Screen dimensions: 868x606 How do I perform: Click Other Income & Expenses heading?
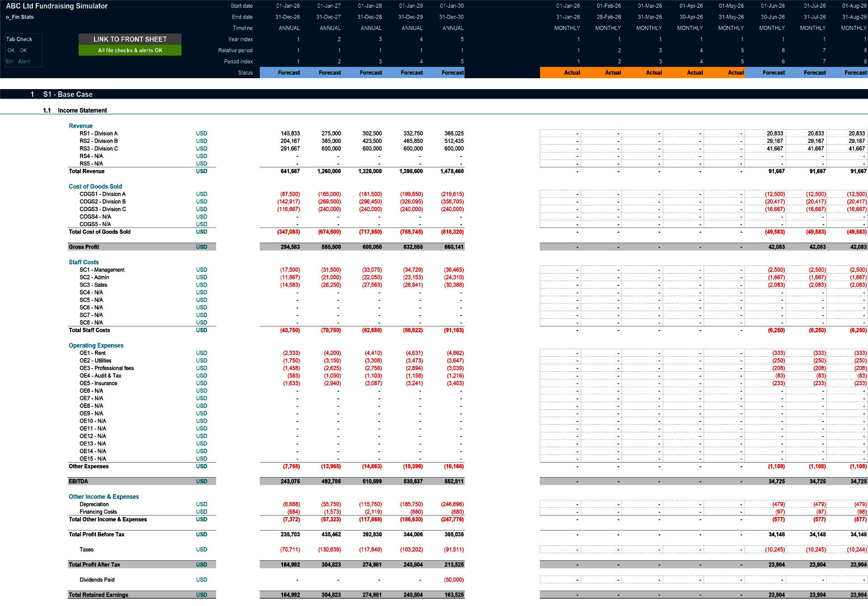click(x=104, y=497)
